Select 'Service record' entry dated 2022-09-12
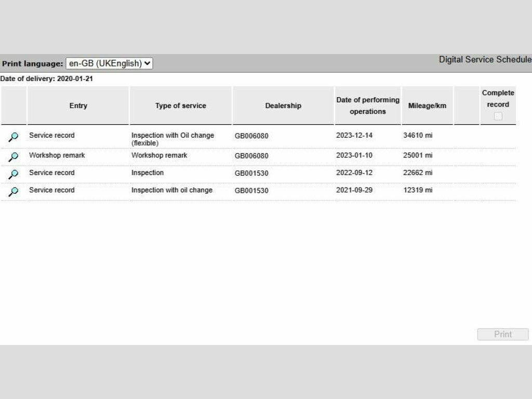This screenshot has height=399, width=532. [x=51, y=172]
